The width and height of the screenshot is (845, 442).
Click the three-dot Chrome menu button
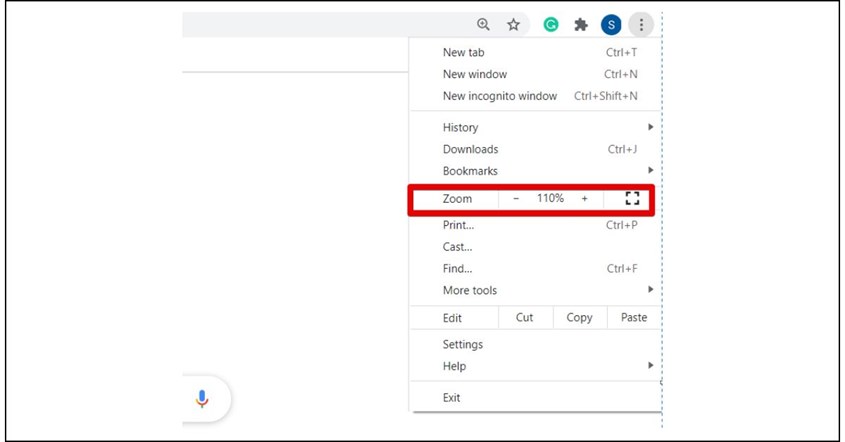(641, 24)
